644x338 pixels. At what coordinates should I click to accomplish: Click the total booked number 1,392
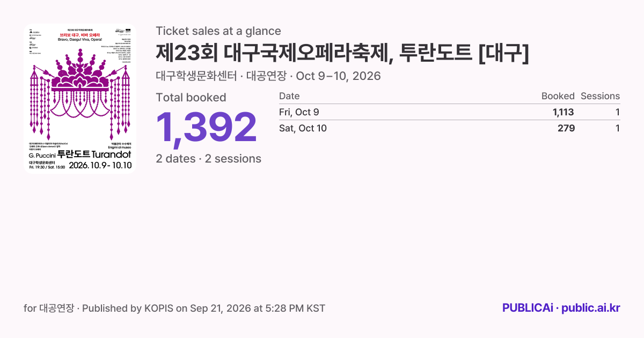[207, 127]
